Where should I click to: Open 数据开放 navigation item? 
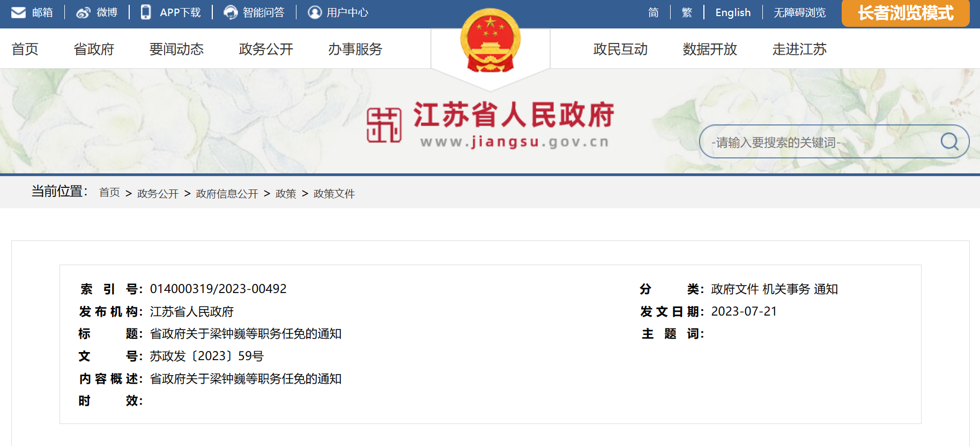(710, 49)
